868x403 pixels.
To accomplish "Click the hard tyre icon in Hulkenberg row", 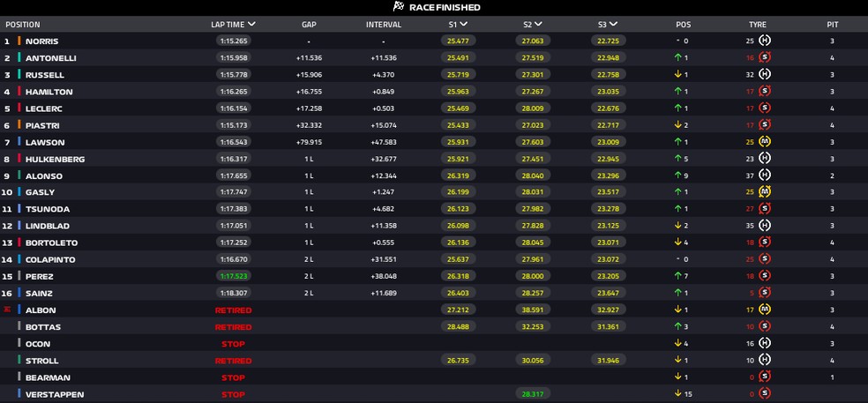I will coord(765,159).
